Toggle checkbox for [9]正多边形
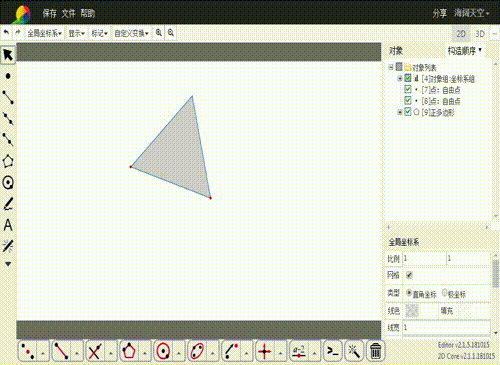Image resolution: width=500 pixels, height=365 pixels. click(407, 111)
